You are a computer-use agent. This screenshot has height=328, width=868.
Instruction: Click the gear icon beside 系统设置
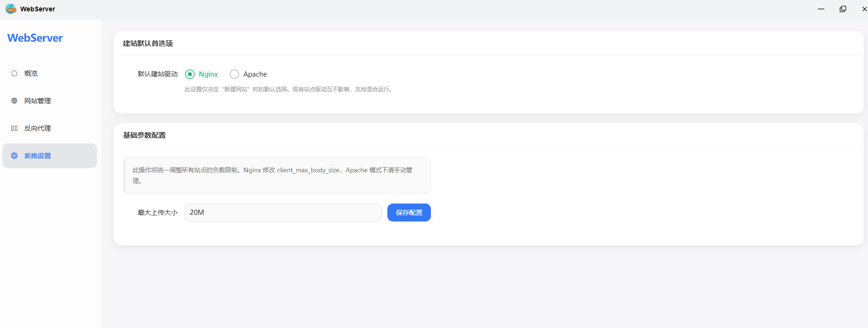[x=14, y=156]
